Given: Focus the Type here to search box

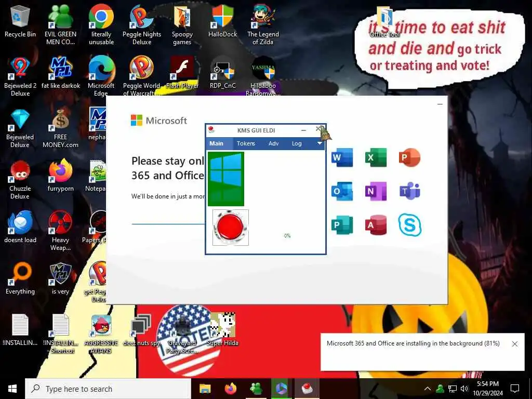Looking at the screenshot, I should pyautogui.click(x=108, y=389).
